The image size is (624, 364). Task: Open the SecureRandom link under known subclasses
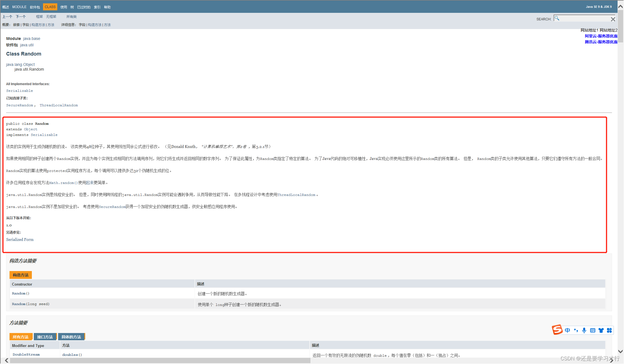(20, 105)
